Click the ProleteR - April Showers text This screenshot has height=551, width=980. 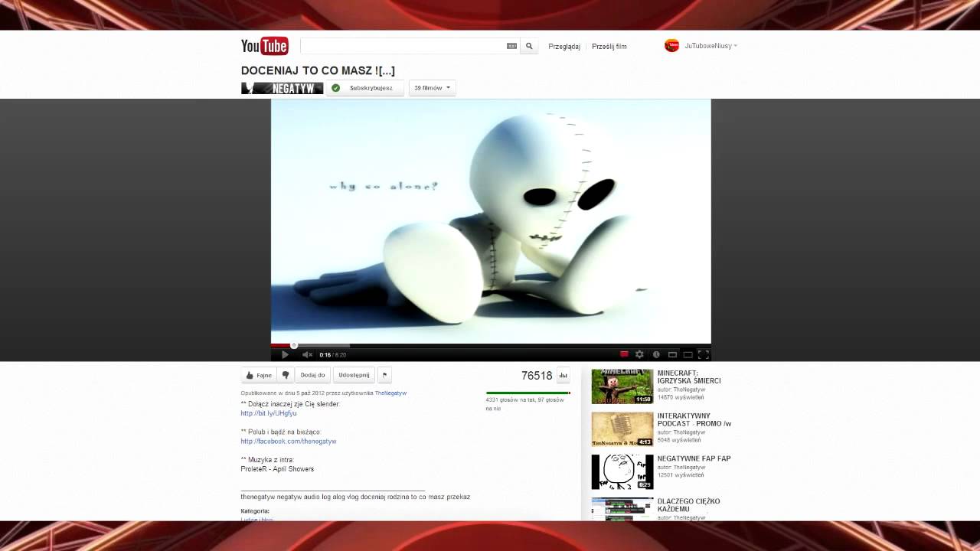click(x=277, y=469)
